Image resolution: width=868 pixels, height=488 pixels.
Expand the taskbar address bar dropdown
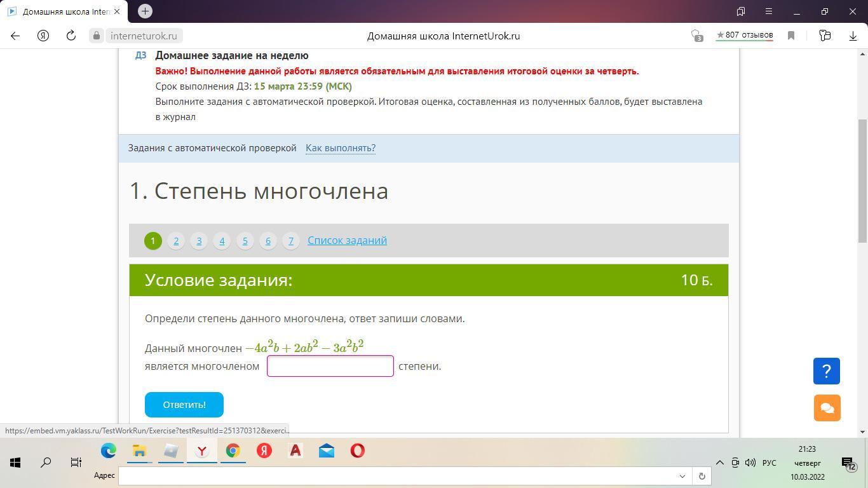click(682, 476)
